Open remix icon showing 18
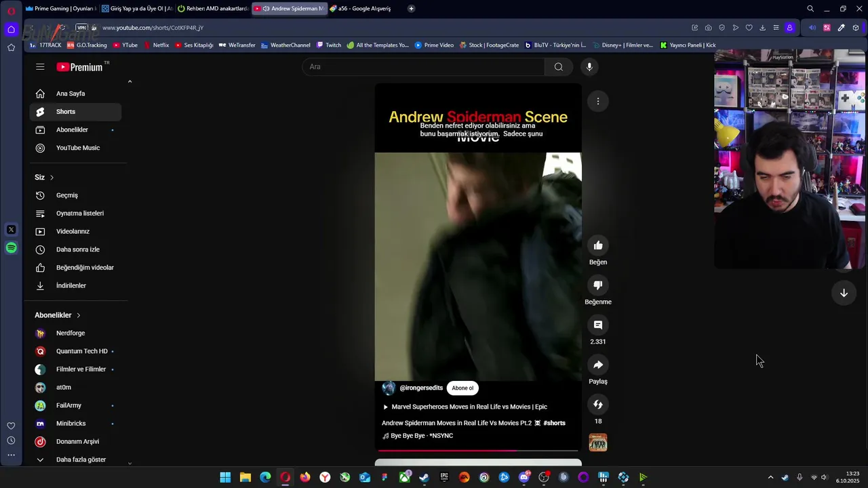 [597, 405]
